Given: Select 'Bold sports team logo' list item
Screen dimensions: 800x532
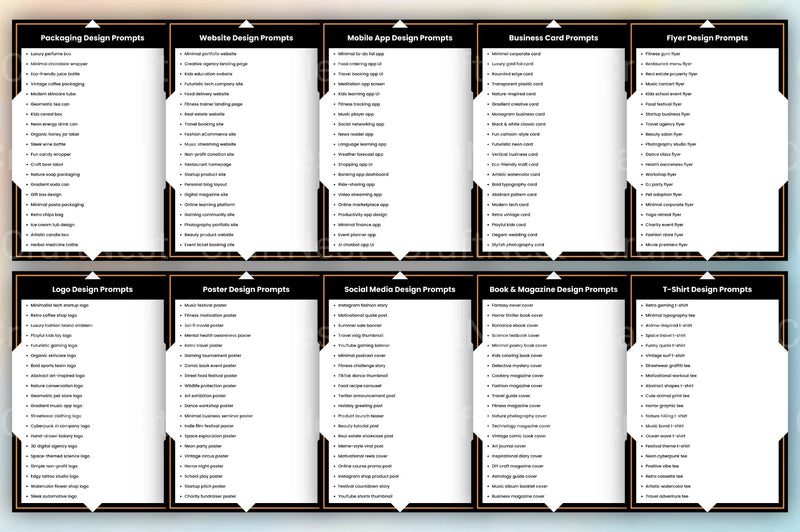Looking at the screenshot, I should point(53,366).
